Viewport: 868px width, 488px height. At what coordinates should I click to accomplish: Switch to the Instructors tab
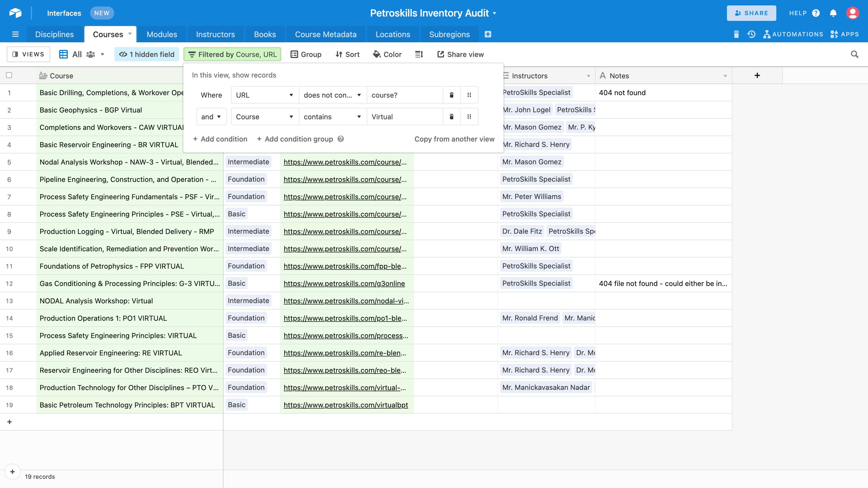[215, 34]
